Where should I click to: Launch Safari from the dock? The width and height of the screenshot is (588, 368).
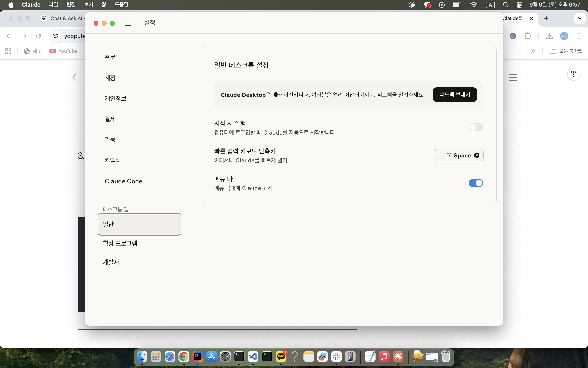(x=170, y=357)
